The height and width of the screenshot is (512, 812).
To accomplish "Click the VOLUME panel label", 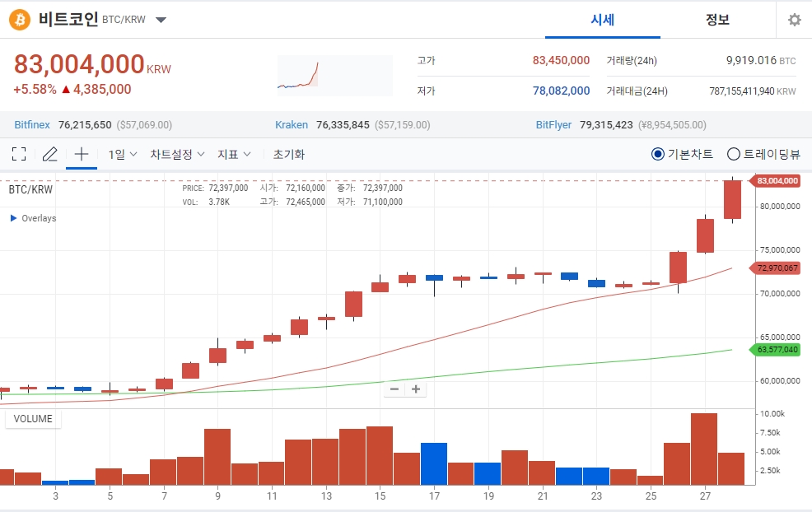I will [33, 419].
